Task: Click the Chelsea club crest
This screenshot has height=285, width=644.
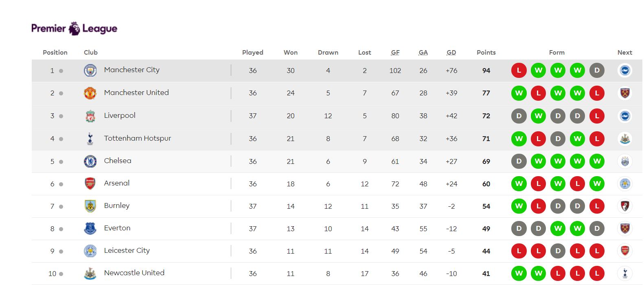Action: tap(90, 161)
